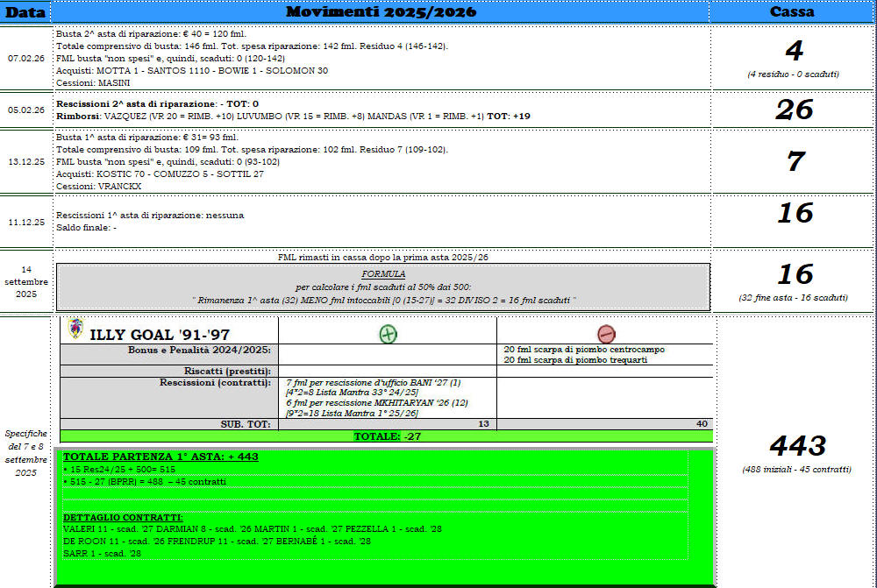Screen dimensions: 877x588
Task: Click the cassa value 7
Action: click(795, 161)
